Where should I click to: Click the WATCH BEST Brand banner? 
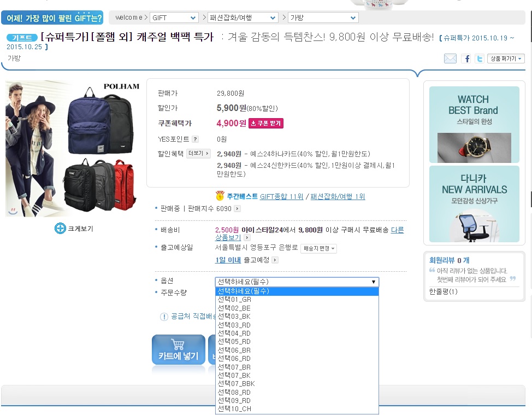pos(474,124)
